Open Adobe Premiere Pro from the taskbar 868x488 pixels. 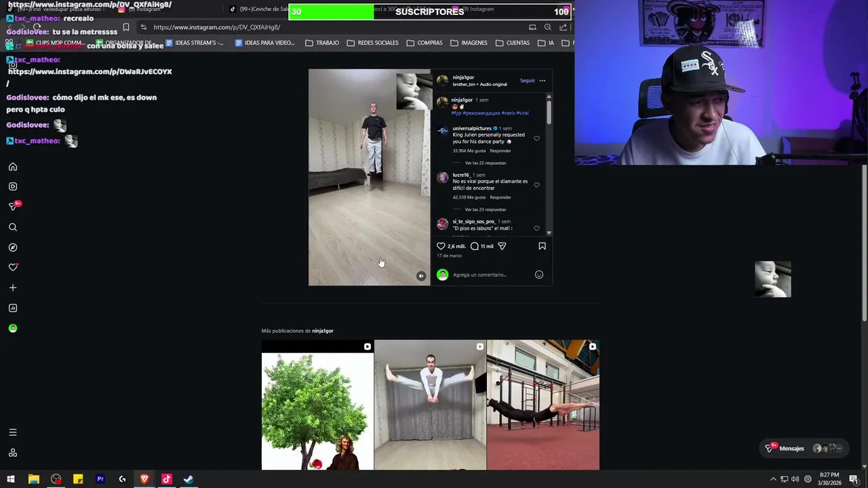point(100,479)
